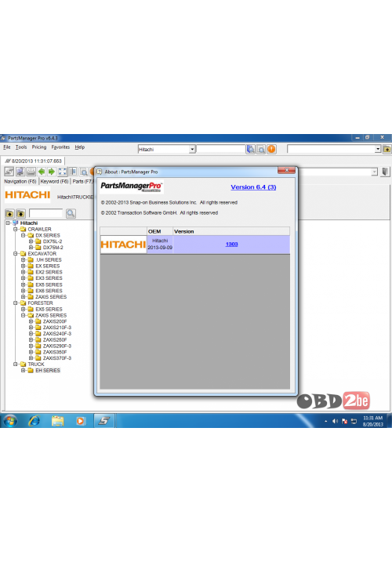Collapse the TRUCK tree node

click(x=16, y=364)
